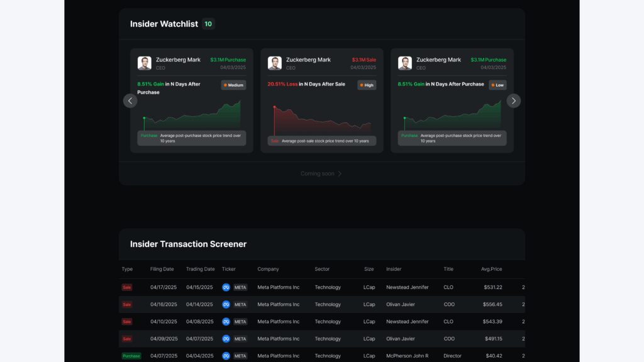Image resolution: width=644 pixels, height=362 pixels.
Task: Click the next carousel arrow in Insider Watchlist
Action: pyautogui.click(x=513, y=101)
